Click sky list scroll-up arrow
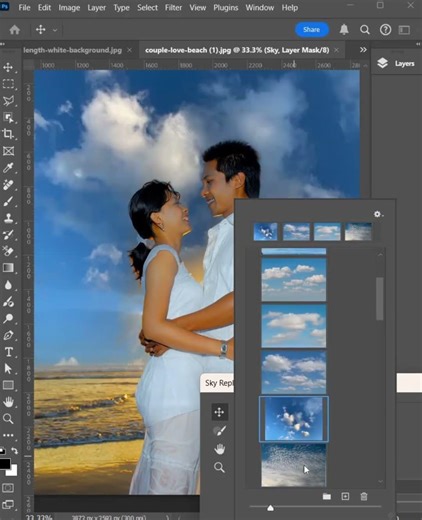Screen dimensions: 422x520 pyautogui.click(x=380, y=255)
